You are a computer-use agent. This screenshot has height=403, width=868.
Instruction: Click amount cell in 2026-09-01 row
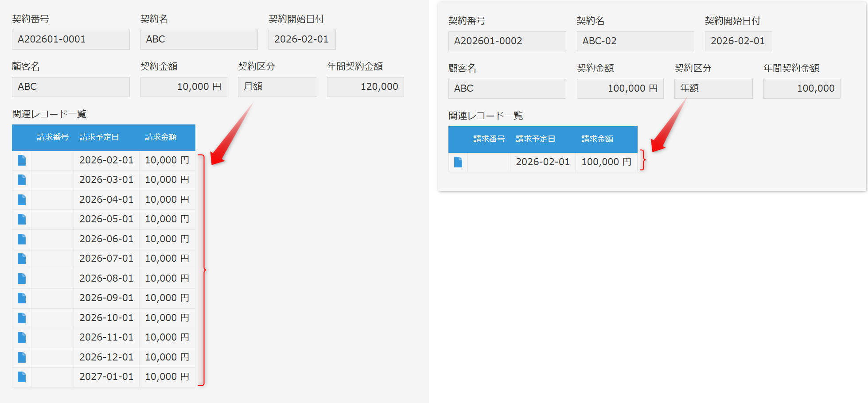coord(167,298)
